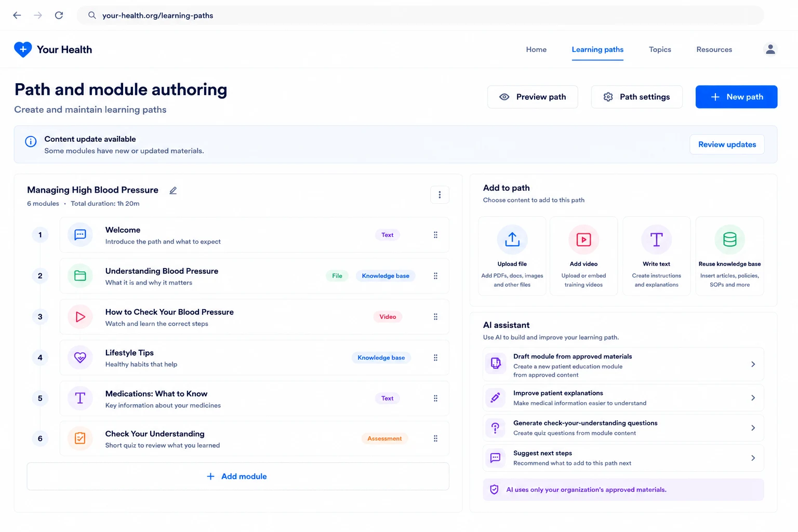Click the Upload file icon
798x532 pixels.
512,240
